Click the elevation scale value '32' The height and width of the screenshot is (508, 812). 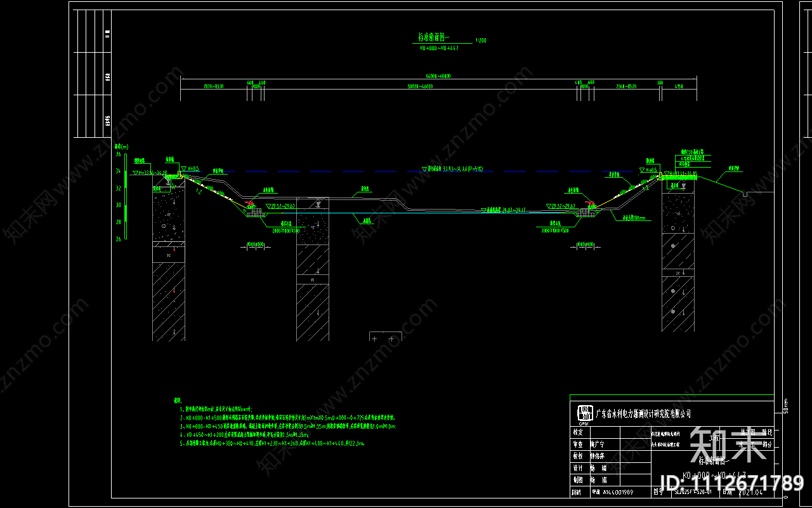[x=118, y=188]
